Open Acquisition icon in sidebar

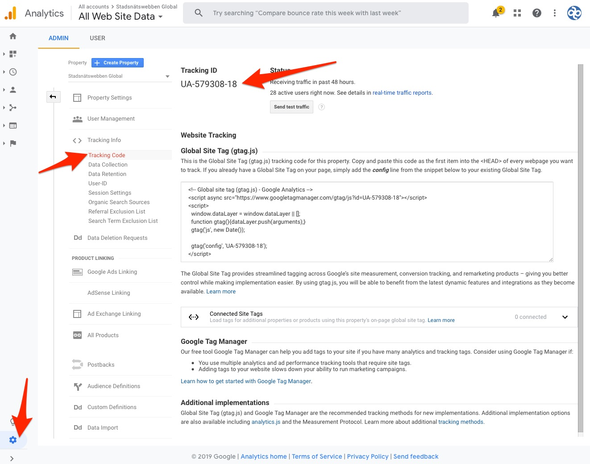click(x=13, y=108)
